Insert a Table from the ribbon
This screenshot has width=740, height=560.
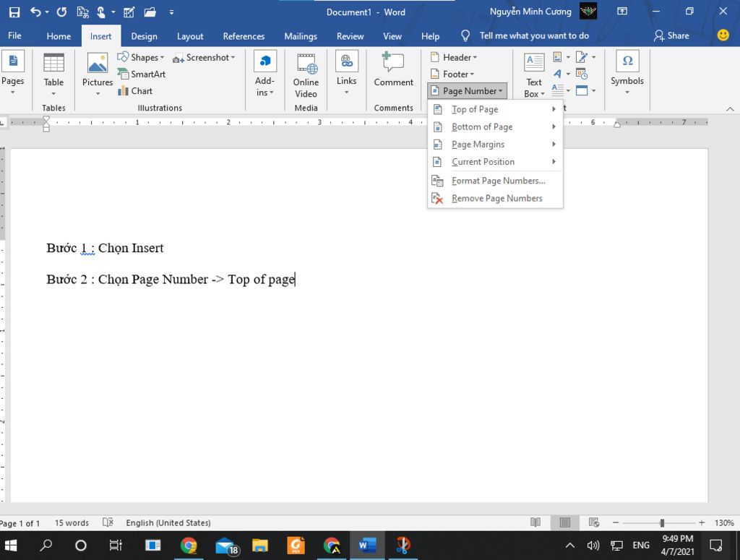[53, 74]
